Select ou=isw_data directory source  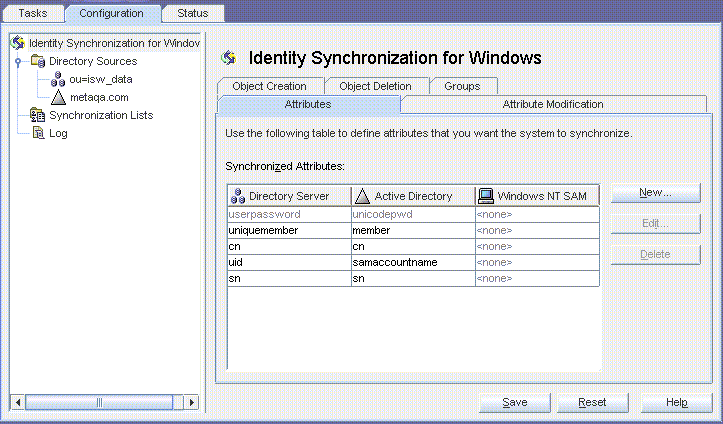point(101,79)
